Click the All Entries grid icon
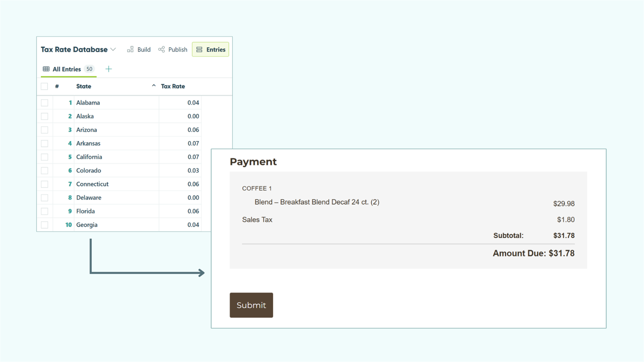 (46, 69)
